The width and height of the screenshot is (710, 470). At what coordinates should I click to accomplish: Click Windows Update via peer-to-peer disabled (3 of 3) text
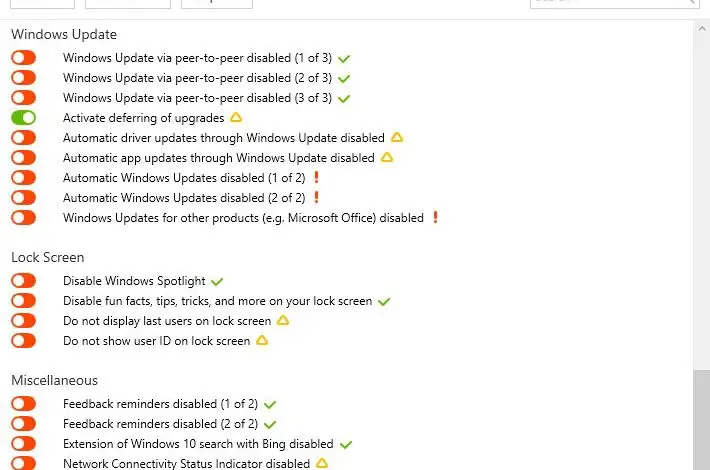pos(197,98)
